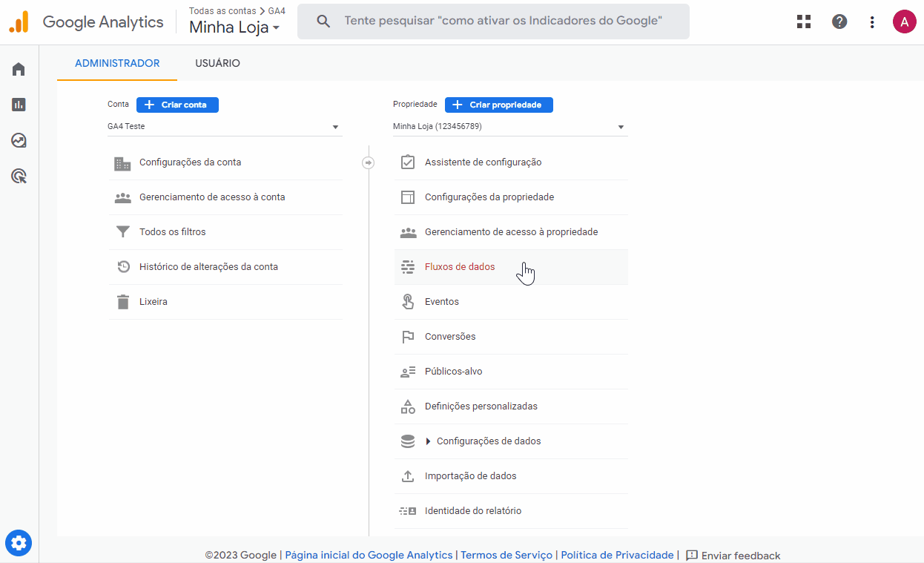Viewport: 924px width, 563px height.
Task: Open Assistente de configuração
Action: pos(511,162)
